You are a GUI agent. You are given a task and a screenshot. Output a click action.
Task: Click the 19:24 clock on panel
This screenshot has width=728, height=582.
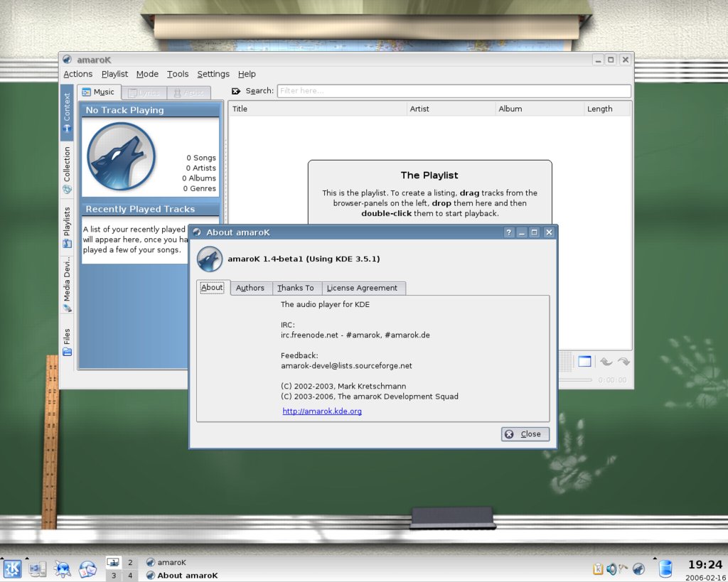(705, 565)
